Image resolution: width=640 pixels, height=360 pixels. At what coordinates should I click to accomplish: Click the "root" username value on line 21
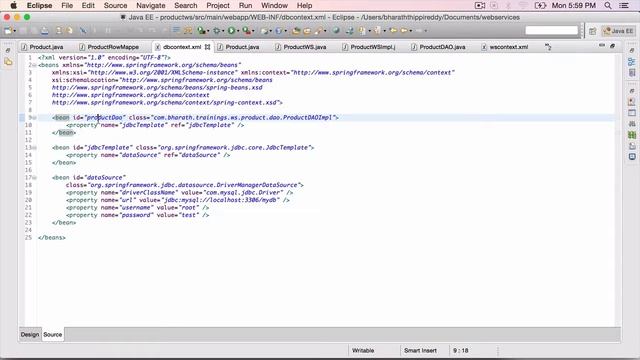point(189,208)
